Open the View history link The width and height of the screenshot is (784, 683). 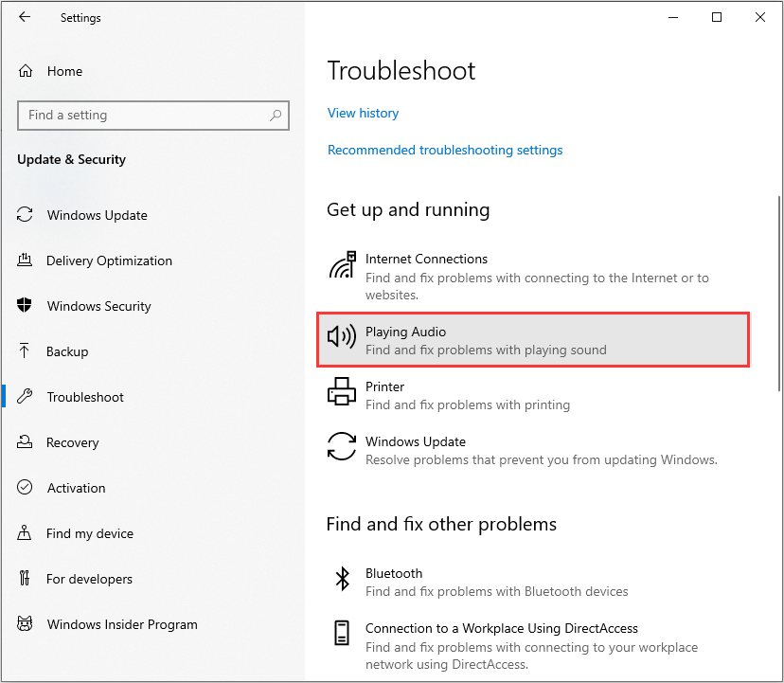[363, 113]
